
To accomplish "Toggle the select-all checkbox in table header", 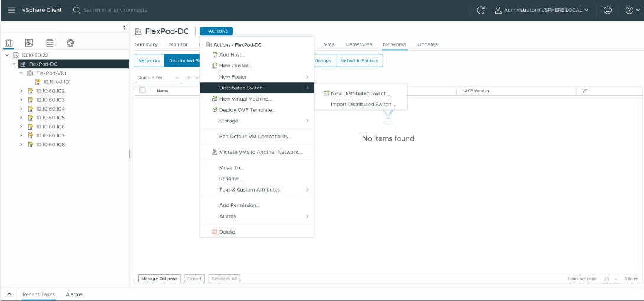I will pos(142,90).
